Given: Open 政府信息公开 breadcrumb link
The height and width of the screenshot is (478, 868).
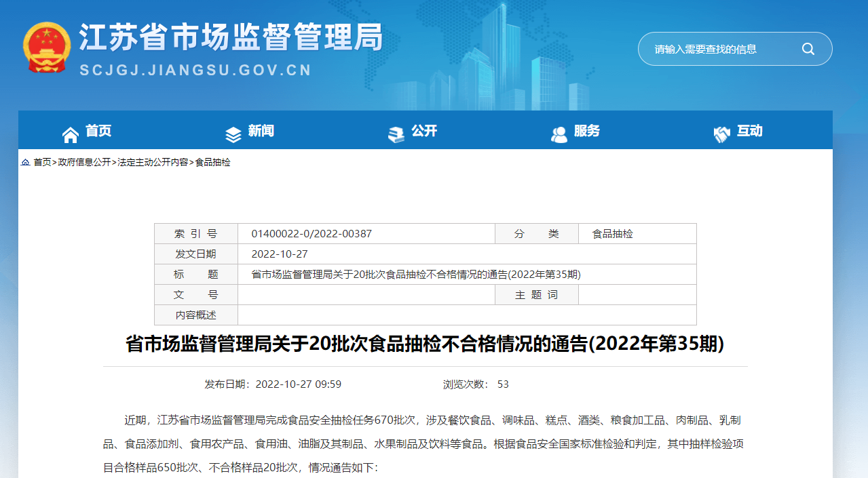Looking at the screenshot, I should point(85,163).
